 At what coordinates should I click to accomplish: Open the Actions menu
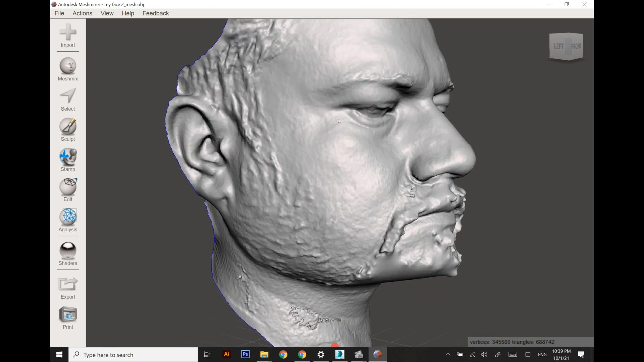82,13
